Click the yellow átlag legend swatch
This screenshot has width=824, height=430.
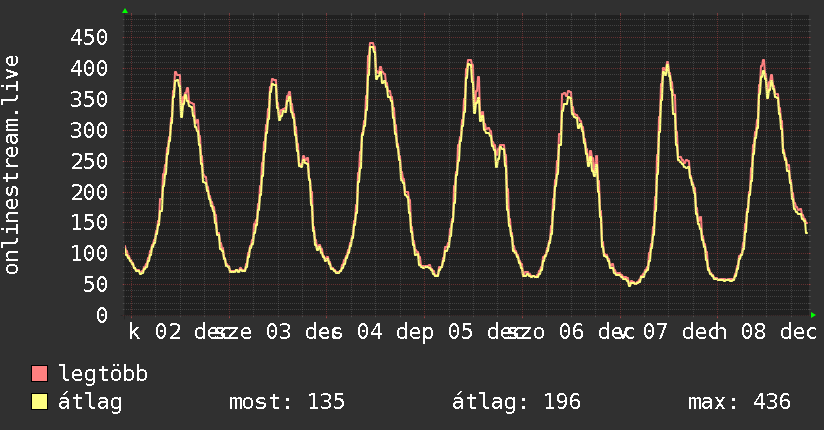[39, 401]
